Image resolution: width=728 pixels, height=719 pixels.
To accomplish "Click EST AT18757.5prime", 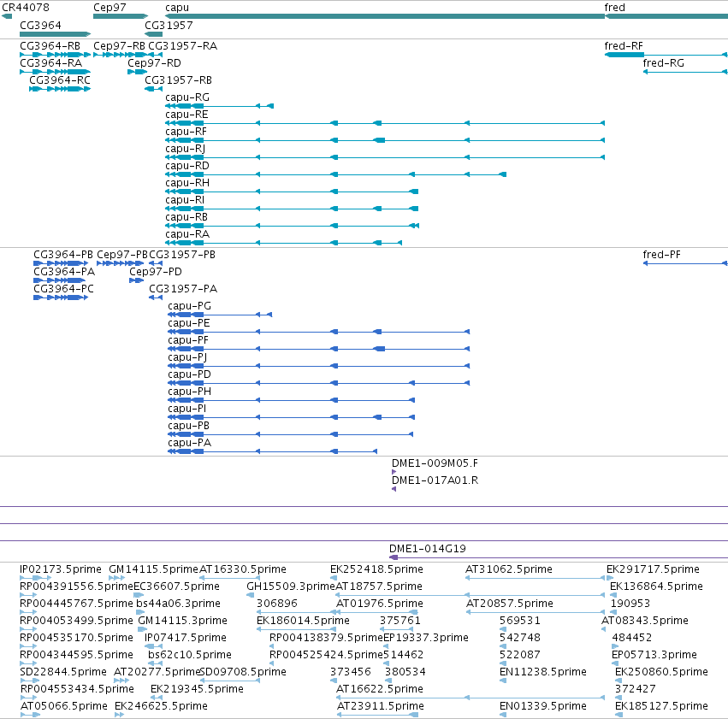I will [471, 595].
